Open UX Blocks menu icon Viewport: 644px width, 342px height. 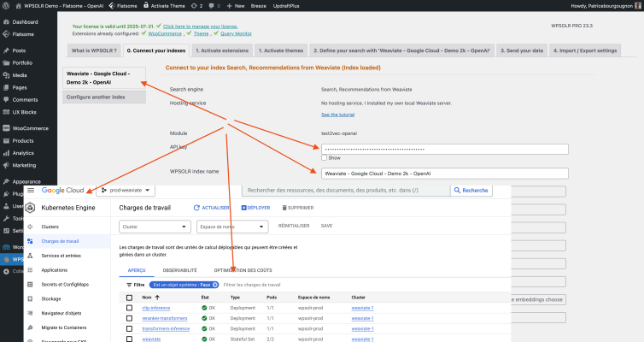(6, 112)
